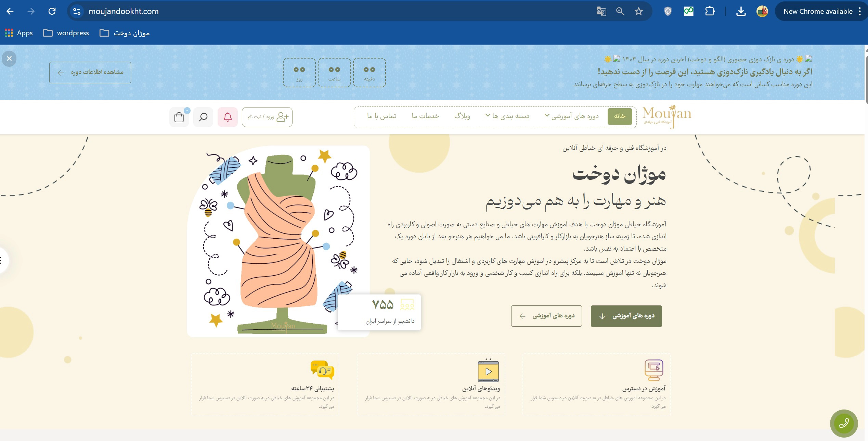Viewport: 868px width, 441px height.
Task: Open the shopping bag cart
Action: pyautogui.click(x=179, y=117)
